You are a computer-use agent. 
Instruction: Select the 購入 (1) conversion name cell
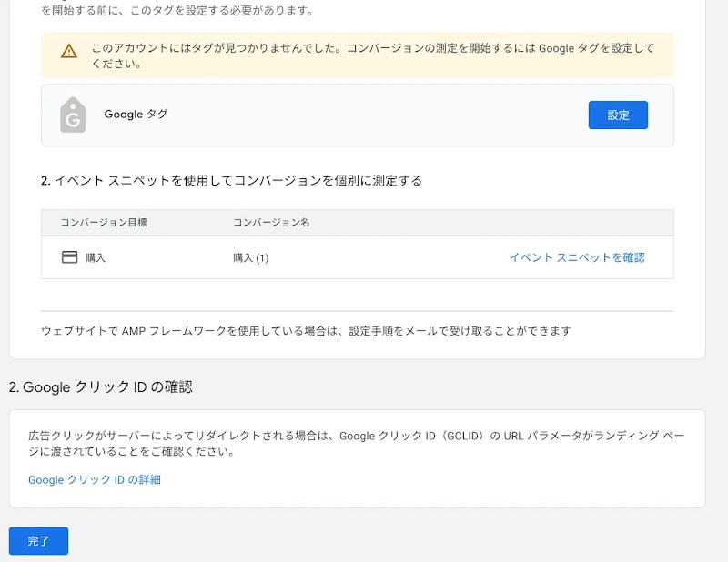click(x=251, y=257)
